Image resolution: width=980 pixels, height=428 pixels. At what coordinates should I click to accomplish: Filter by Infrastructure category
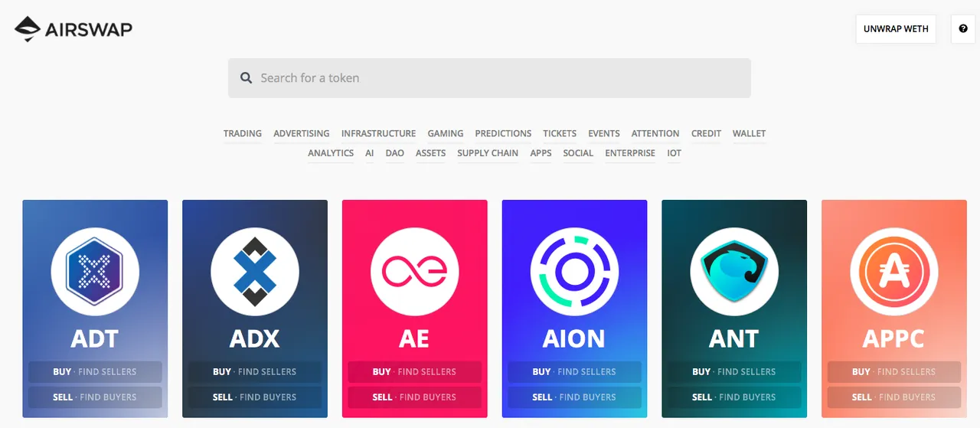tap(379, 133)
